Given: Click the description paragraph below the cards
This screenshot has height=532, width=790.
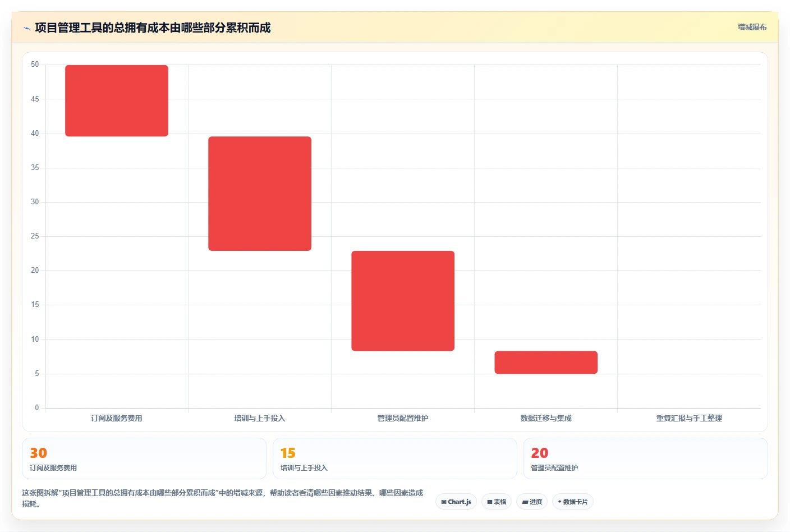Looking at the screenshot, I should point(223,498).
